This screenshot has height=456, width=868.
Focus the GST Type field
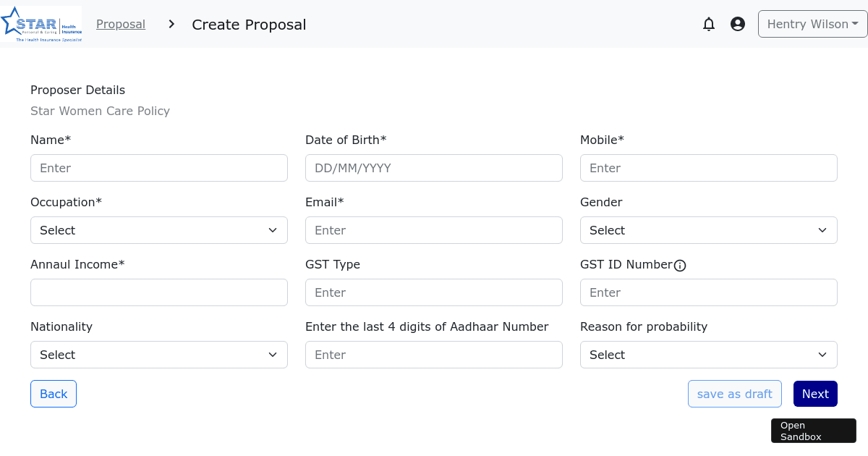coord(434,292)
